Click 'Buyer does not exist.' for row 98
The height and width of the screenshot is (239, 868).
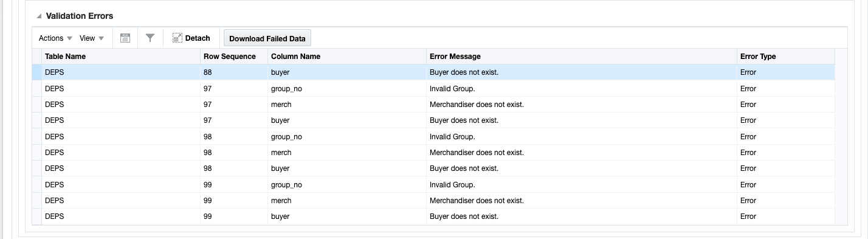tap(464, 168)
